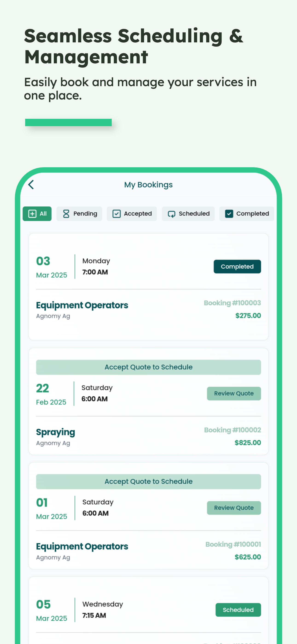Image resolution: width=297 pixels, height=644 pixels.
Task: Tap the back arrow icon
Action: 31,185
